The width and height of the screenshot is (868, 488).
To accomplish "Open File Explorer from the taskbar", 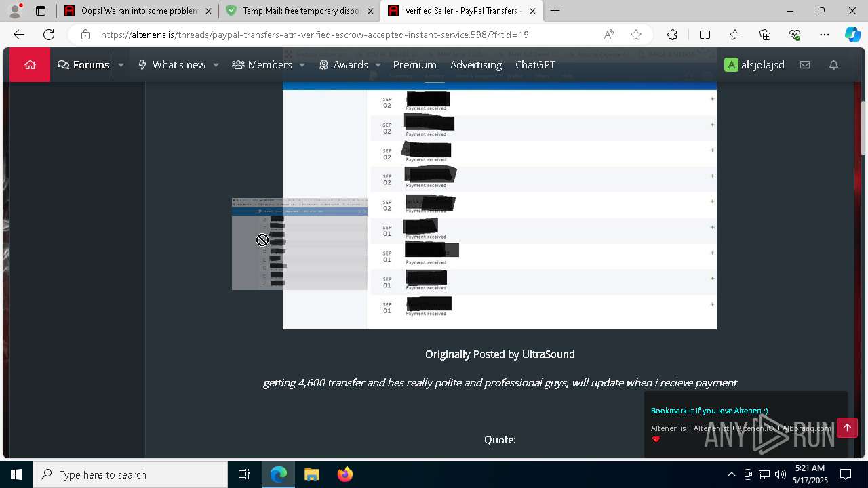I will (311, 474).
